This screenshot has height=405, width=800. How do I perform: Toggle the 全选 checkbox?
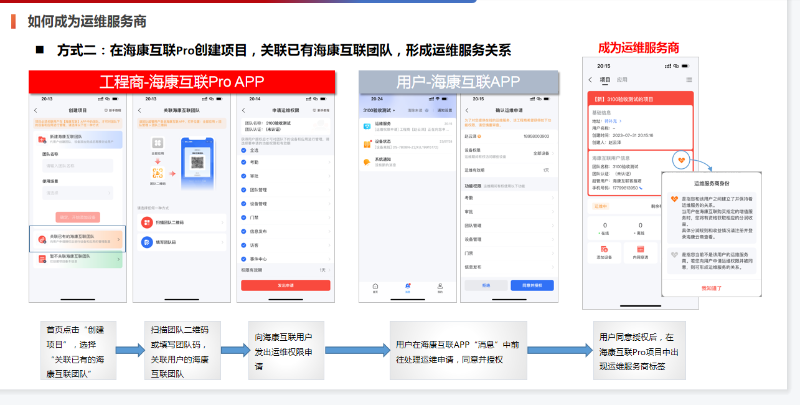[244, 150]
